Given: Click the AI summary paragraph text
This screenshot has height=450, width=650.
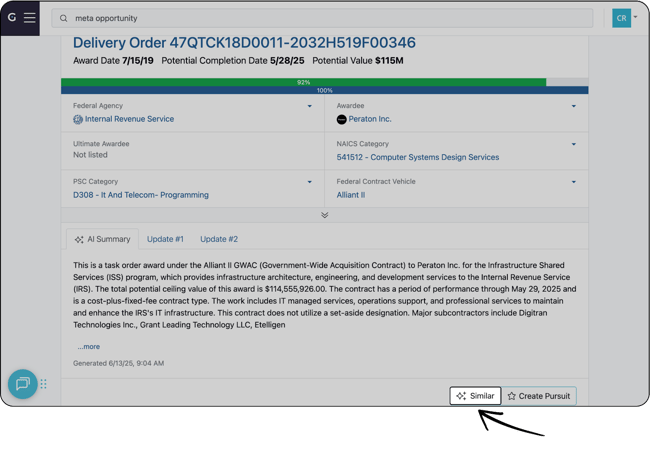Looking at the screenshot, I should tap(325, 295).
